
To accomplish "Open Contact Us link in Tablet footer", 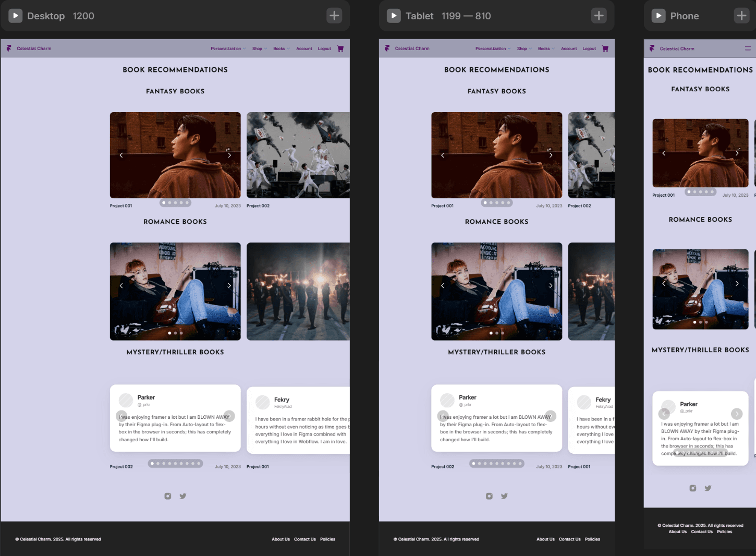I will (x=570, y=539).
